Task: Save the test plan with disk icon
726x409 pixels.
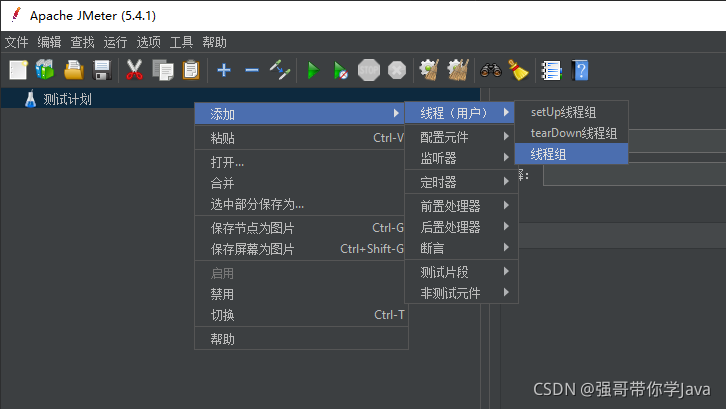Action: click(x=102, y=70)
